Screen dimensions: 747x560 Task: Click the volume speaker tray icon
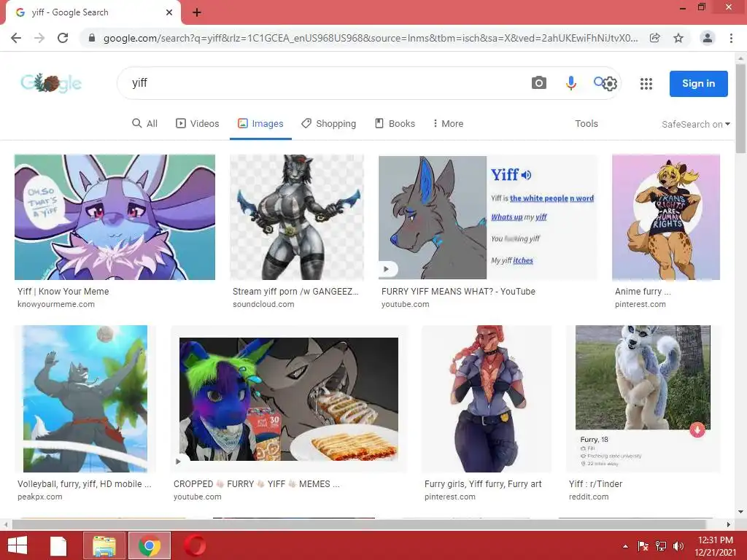point(678,546)
